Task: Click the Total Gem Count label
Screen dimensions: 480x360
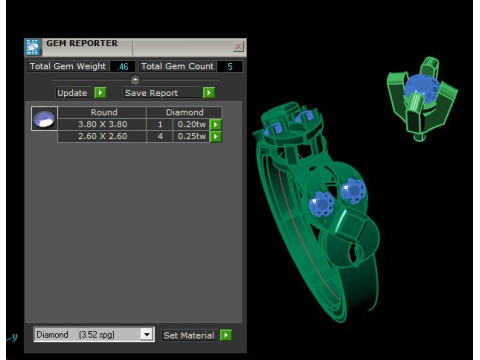Action: coord(177,66)
